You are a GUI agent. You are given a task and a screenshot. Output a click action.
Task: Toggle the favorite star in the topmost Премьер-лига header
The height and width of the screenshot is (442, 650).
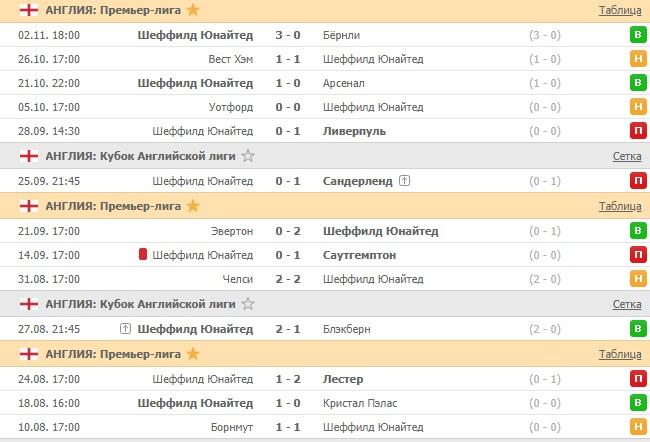pos(193,10)
